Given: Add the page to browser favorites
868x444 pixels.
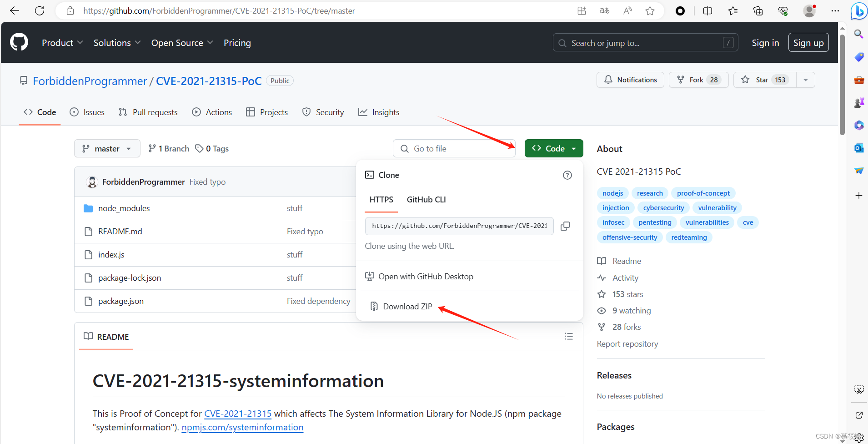Looking at the screenshot, I should 650,10.
